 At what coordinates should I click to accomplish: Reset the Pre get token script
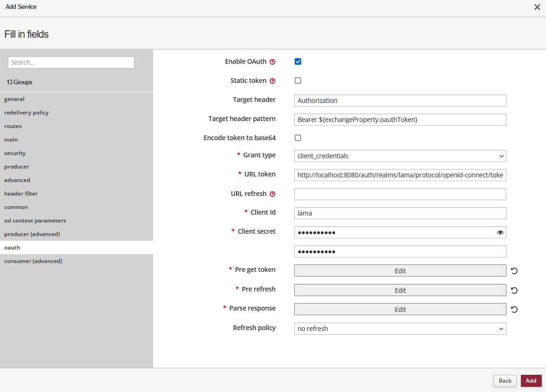click(x=514, y=270)
